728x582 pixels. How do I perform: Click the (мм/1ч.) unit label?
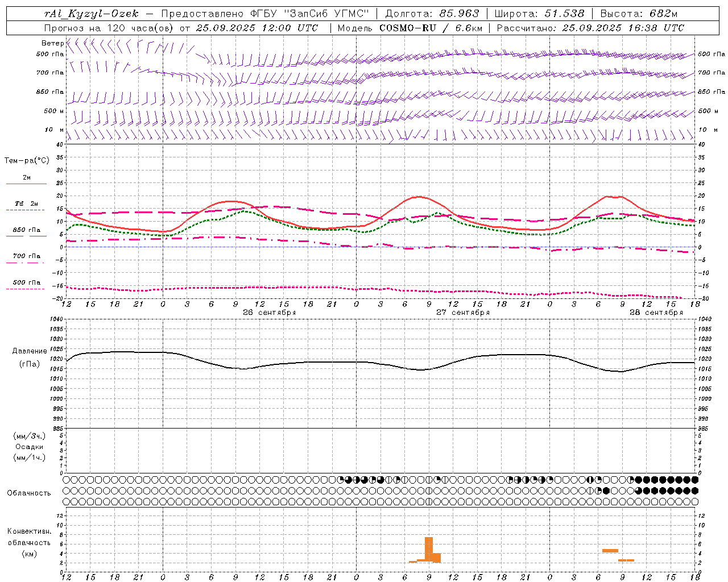coord(29,458)
